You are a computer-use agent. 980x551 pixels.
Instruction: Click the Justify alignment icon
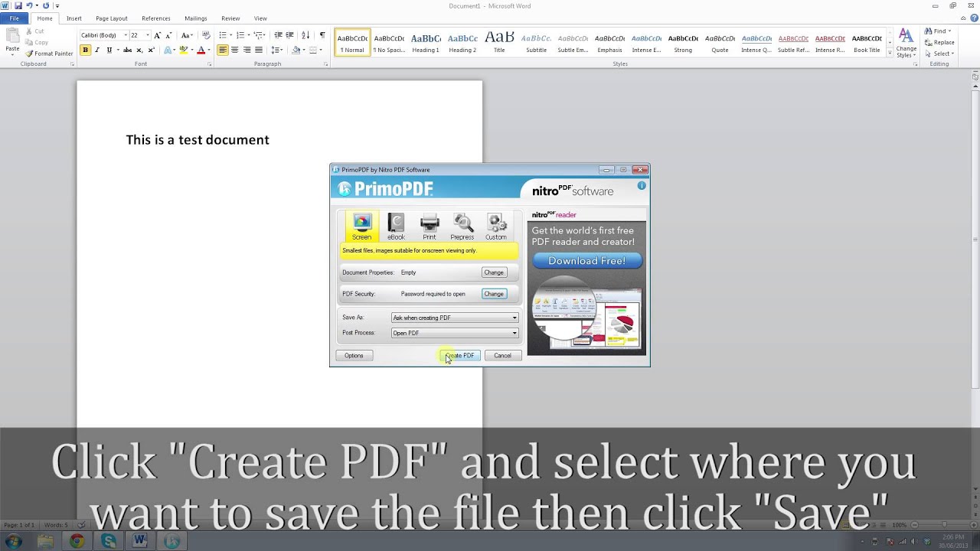tap(259, 50)
